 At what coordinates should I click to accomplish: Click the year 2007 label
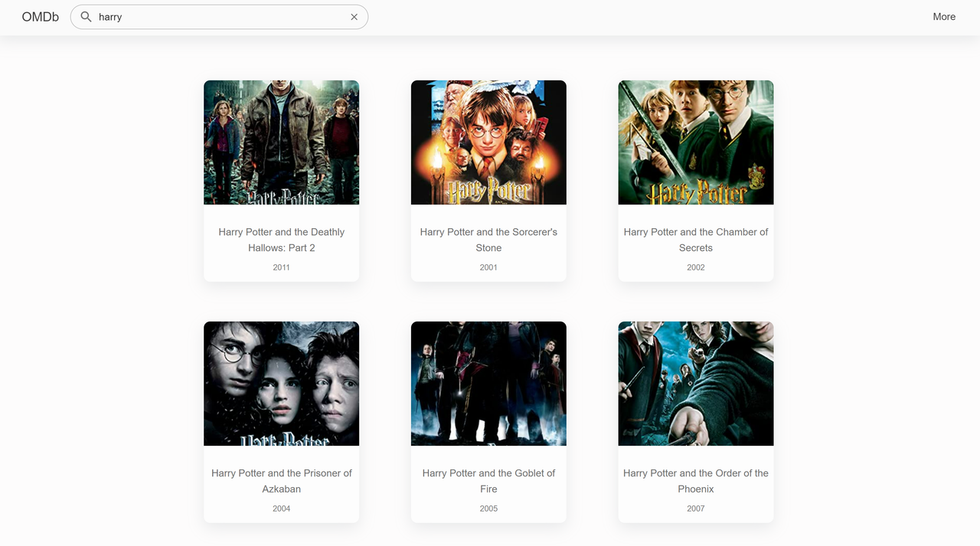[696, 508]
